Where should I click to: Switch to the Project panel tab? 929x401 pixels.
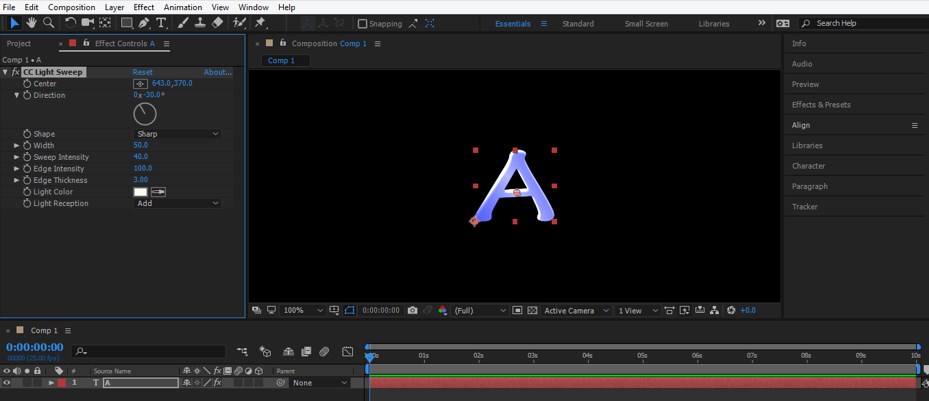pyautogui.click(x=19, y=44)
